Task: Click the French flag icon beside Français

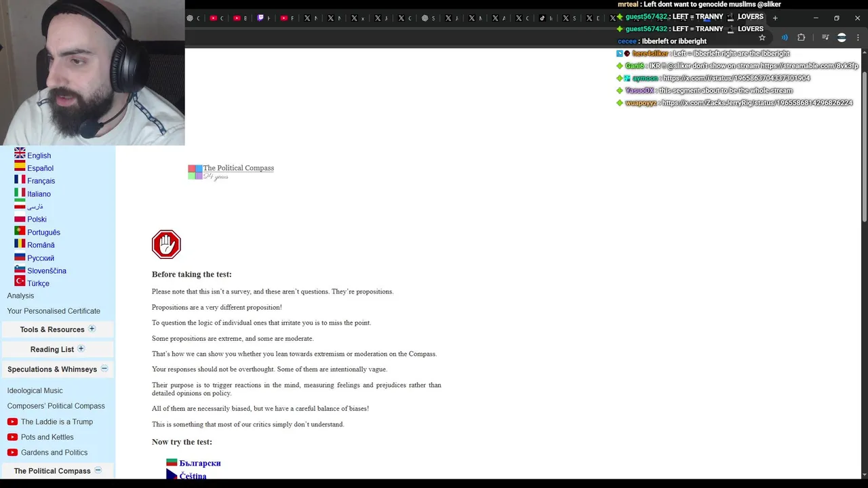Action: coord(20,180)
